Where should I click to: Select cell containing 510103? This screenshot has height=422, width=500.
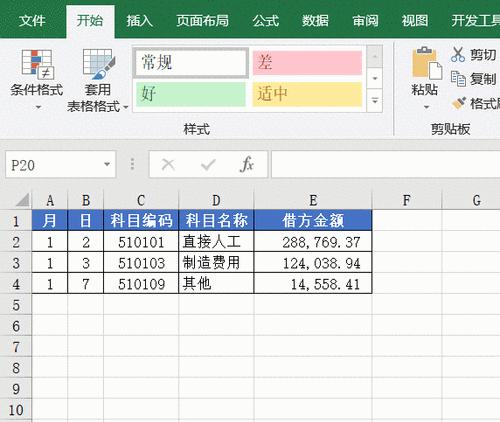pos(141,262)
